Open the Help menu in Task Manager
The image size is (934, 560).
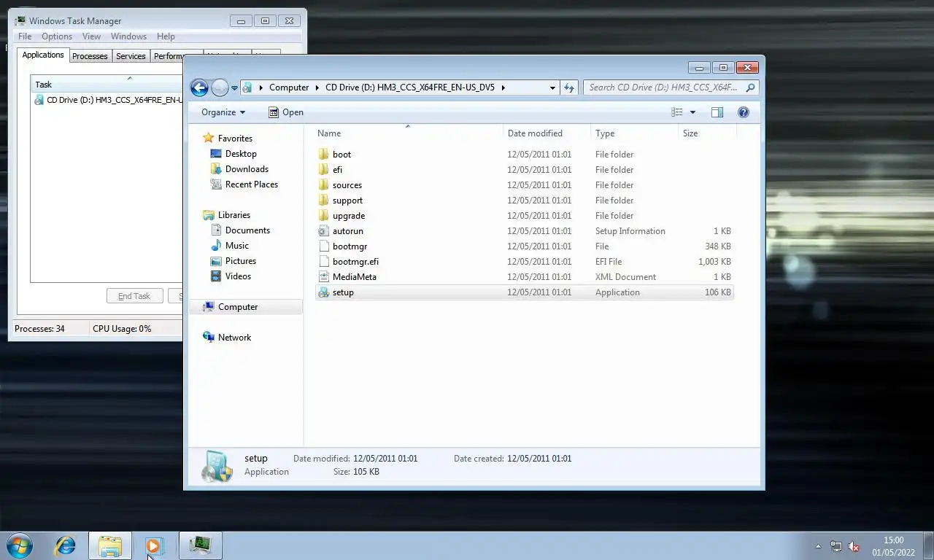pyautogui.click(x=166, y=36)
